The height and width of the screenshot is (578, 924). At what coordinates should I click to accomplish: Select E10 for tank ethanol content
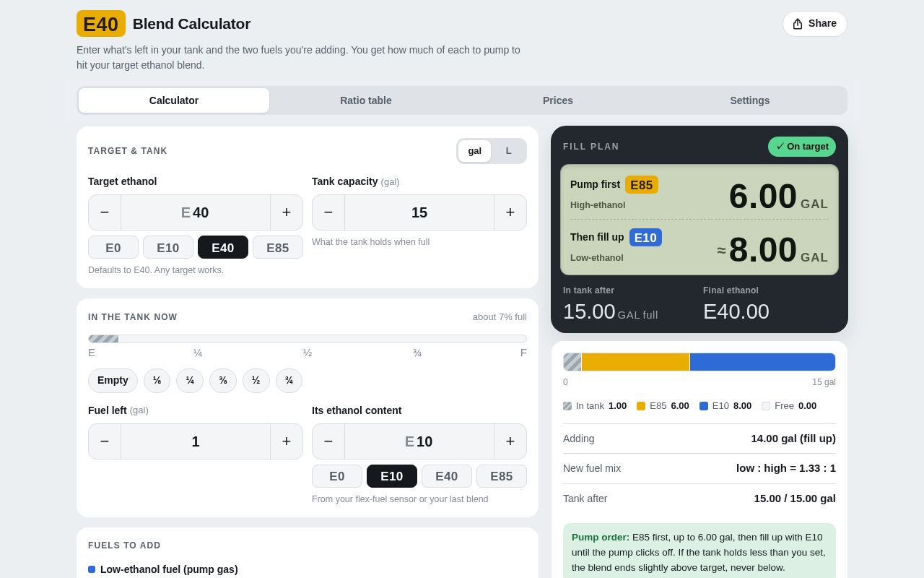pos(392,476)
